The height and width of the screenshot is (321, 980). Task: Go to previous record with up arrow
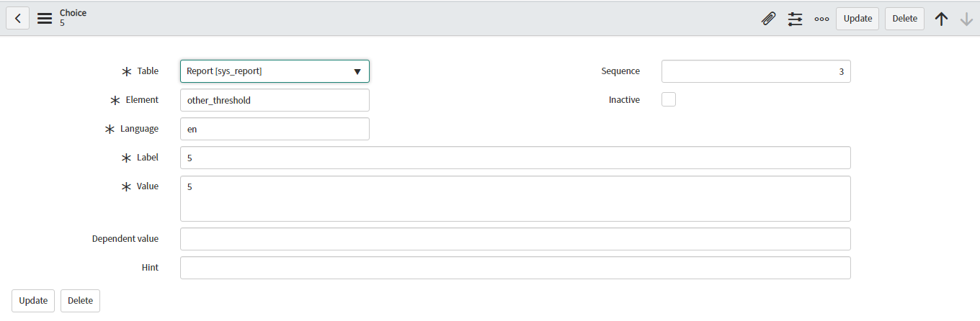pyautogui.click(x=941, y=19)
